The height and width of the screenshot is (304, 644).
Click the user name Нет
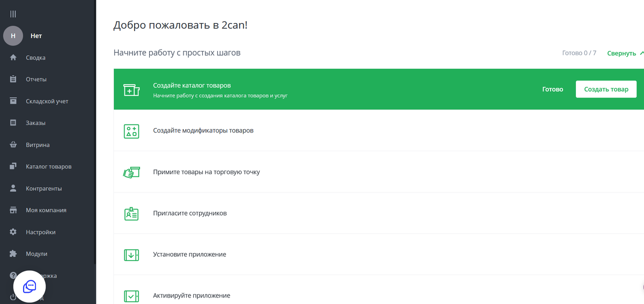pyautogui.click(x=36, y=36)
